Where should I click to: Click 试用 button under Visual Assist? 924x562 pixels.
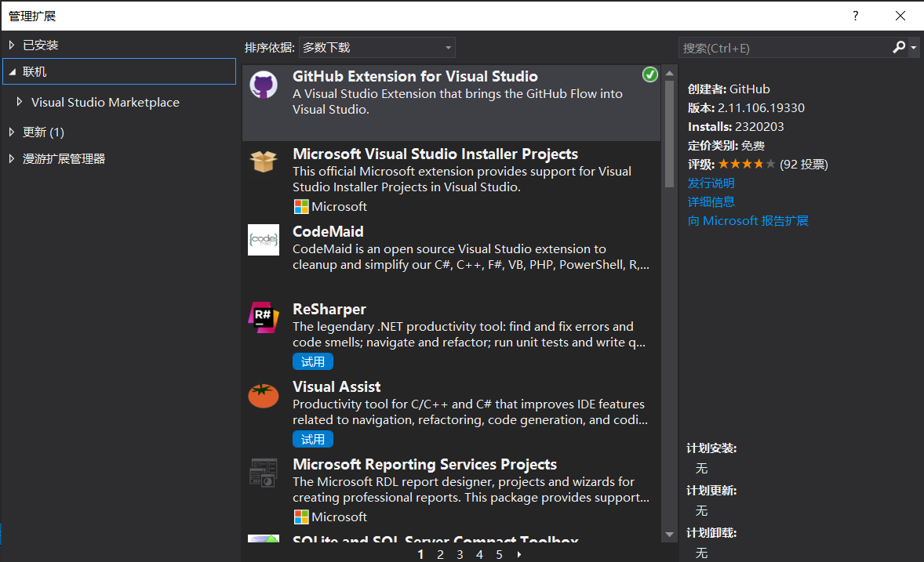(x=313, y=440)
